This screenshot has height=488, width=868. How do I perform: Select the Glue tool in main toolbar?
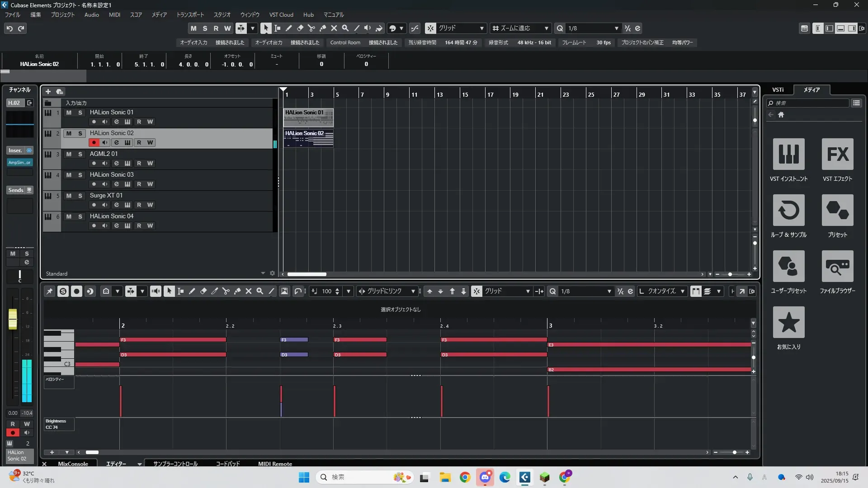pos(323,28)
